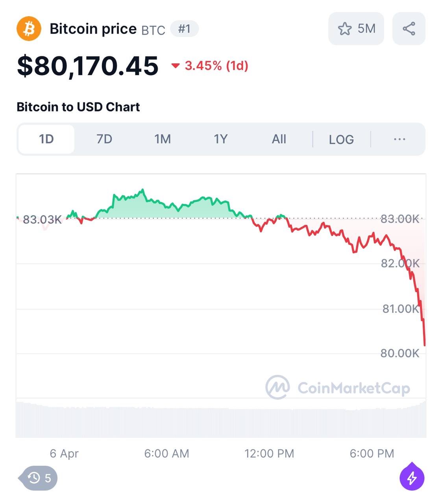
Task: Show the 1Y chart range
Action: [221, 139]
